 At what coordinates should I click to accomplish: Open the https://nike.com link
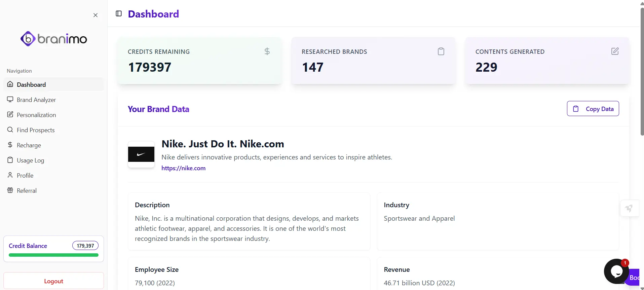(184, 168)
